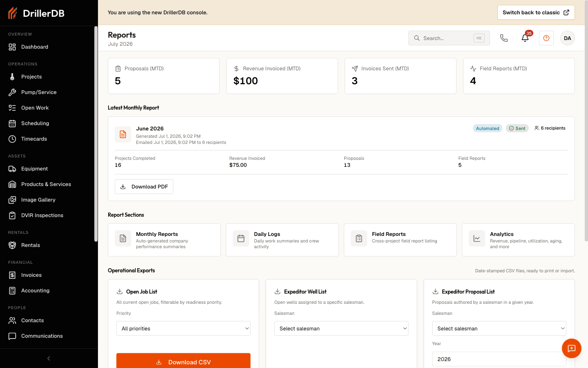Click the main page vertical scrollbar

[x=586, y=121]
